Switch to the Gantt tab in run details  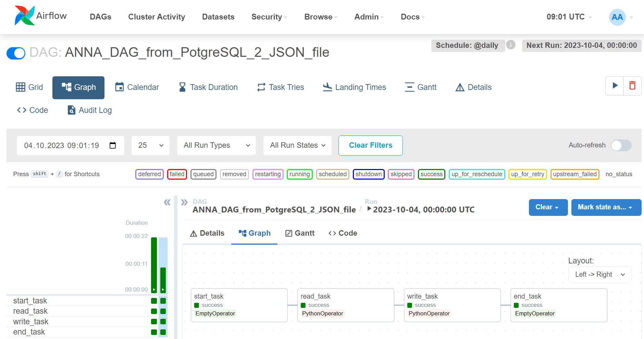[x=300, y=233]
